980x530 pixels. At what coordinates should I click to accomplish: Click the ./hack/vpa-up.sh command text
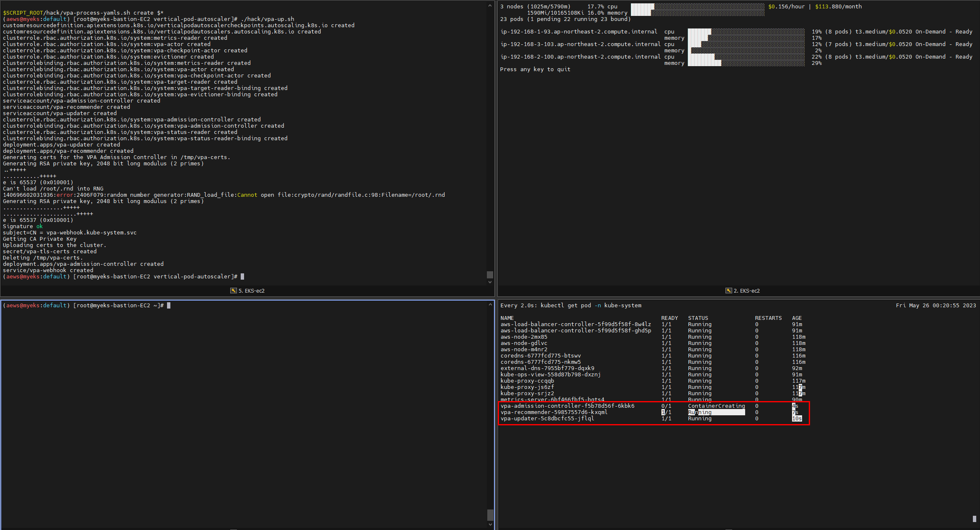pyautogui.click(x=267, y=19)
